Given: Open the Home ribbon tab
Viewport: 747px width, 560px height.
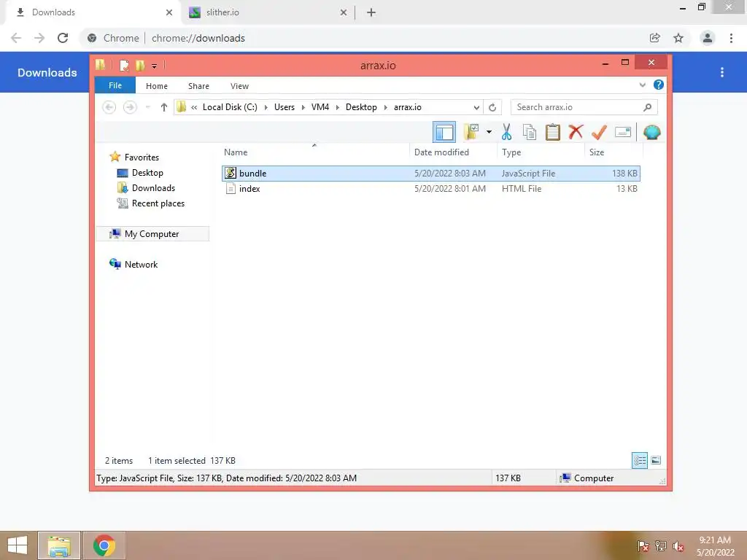Looking at the screenshot, I should click(x=157, y=86).
